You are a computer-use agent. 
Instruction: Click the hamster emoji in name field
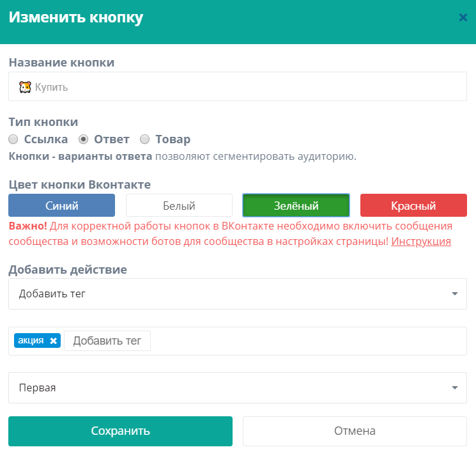coord(25,87)
